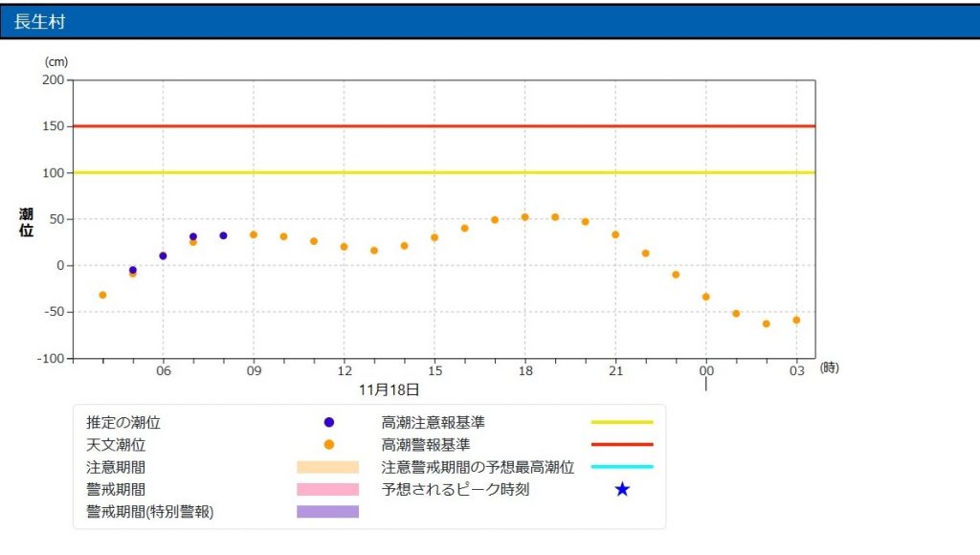
Task: Select the purple 警戒期間(特別警報) swatch
Action: [x=327, y=512]
